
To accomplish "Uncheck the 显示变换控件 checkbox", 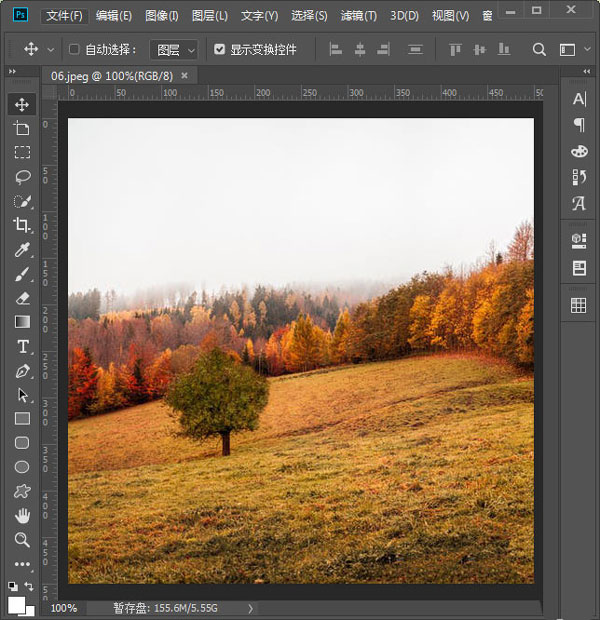I will tap(220, 49).
